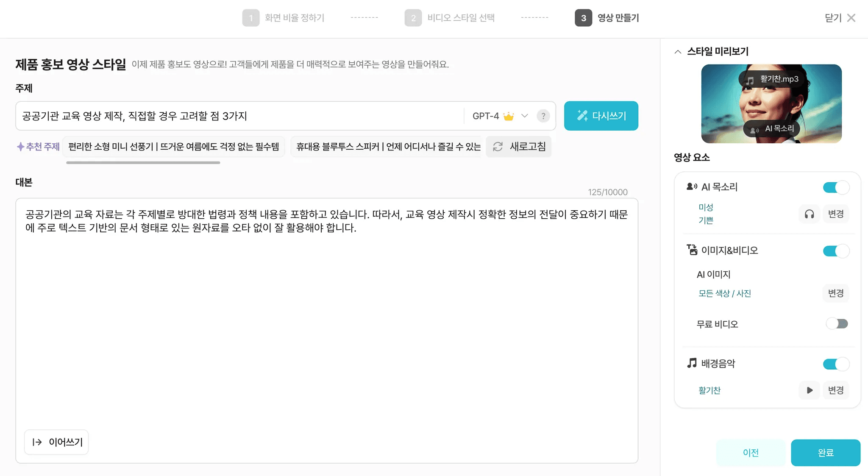Click the 다시쓰기 rewrite button
Image resolution: width=868 pixels, height=476 pixels.
[601, 115]
